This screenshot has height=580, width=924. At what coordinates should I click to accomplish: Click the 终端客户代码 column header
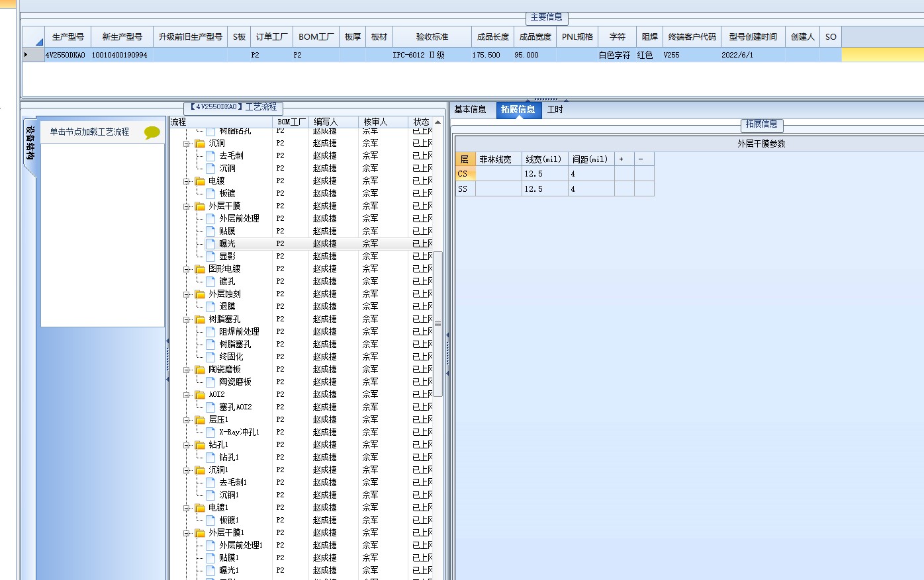click(692, 37)
